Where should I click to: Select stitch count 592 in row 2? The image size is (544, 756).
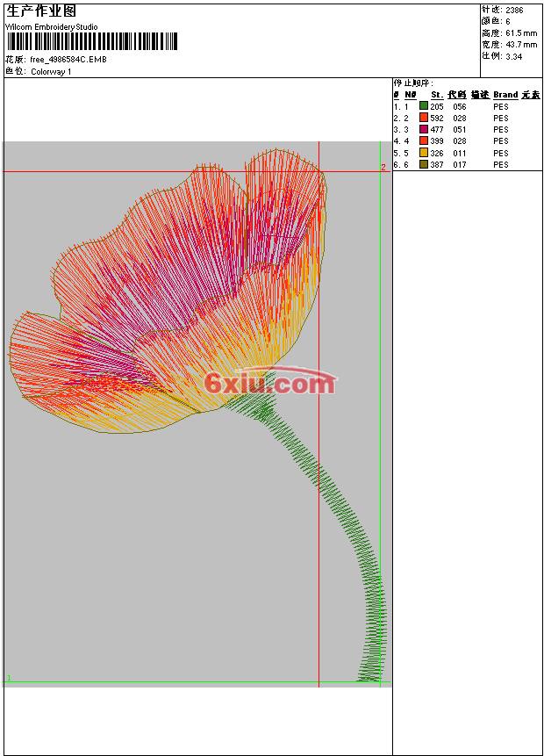(437, 119)
